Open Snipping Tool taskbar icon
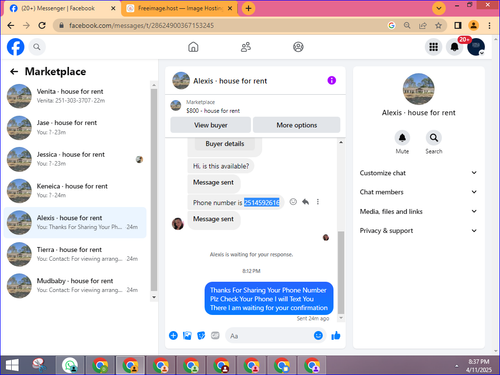The height and width of the screenshot is (375, 500). [x=39, y=365]
